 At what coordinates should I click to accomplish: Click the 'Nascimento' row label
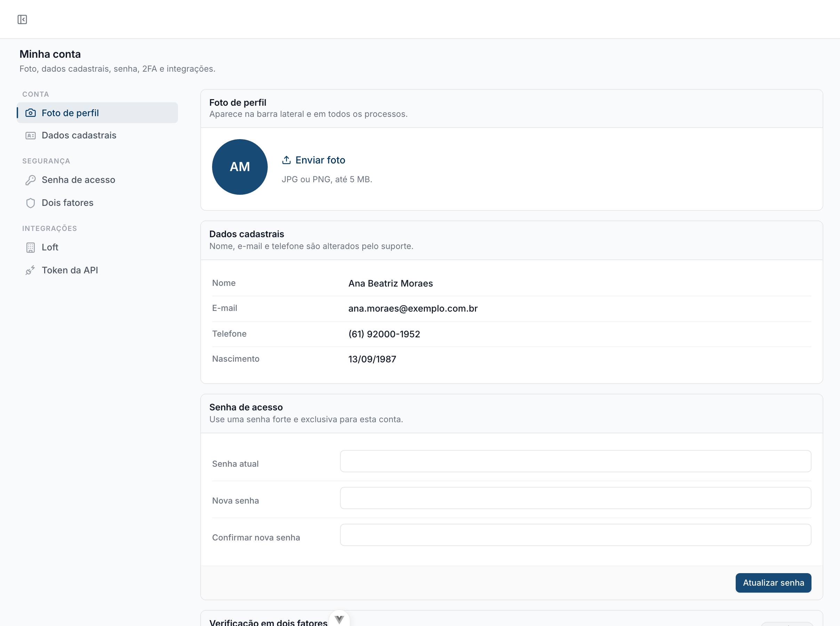[236, 359]
